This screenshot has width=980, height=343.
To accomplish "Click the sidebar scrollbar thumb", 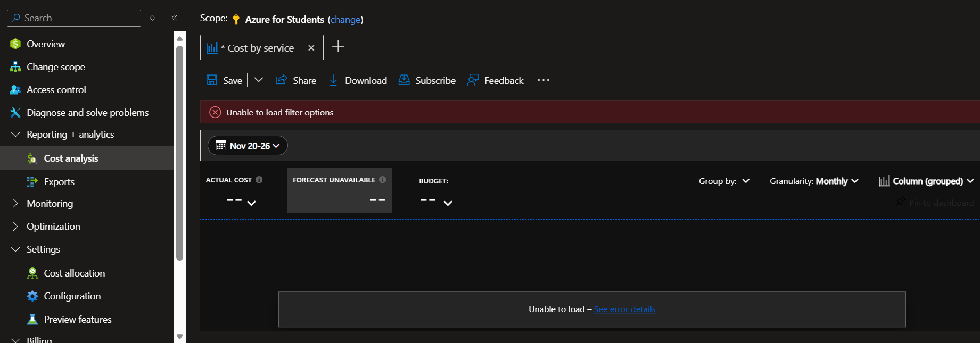I will (x=180, y=153).
